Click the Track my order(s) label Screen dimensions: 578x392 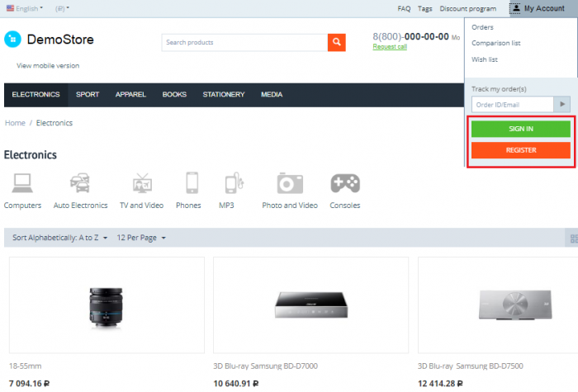pyautogui.click(x=499, y=89)
